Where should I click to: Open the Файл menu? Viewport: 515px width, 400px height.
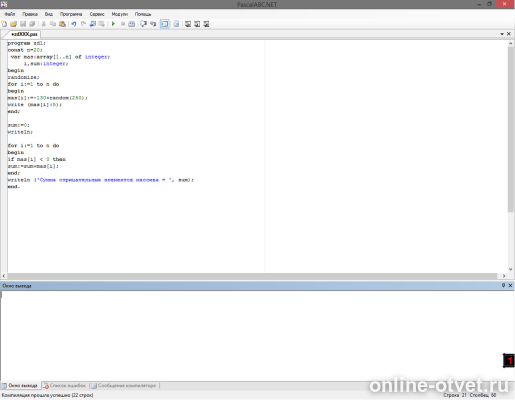tap(10, 14)
